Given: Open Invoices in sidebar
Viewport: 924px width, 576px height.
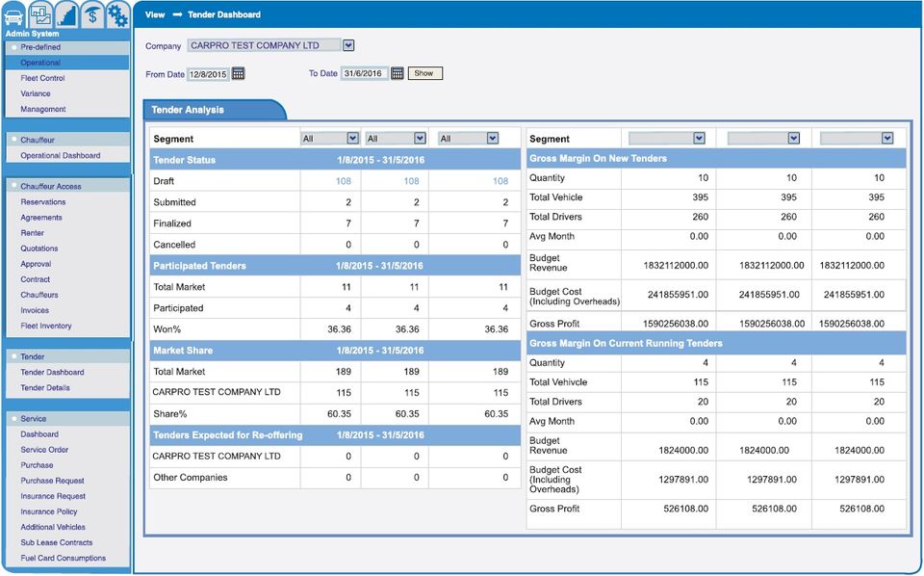Looking at the screenshot, I should [35, 310].
